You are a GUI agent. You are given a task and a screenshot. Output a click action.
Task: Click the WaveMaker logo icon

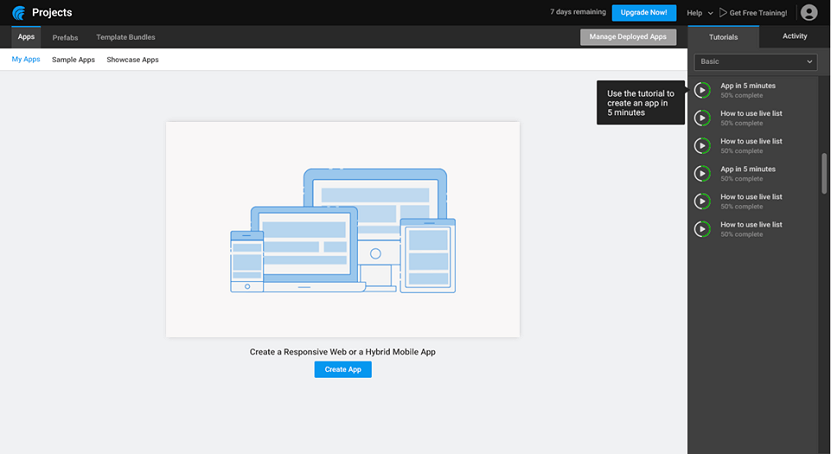tap(18, 13)
